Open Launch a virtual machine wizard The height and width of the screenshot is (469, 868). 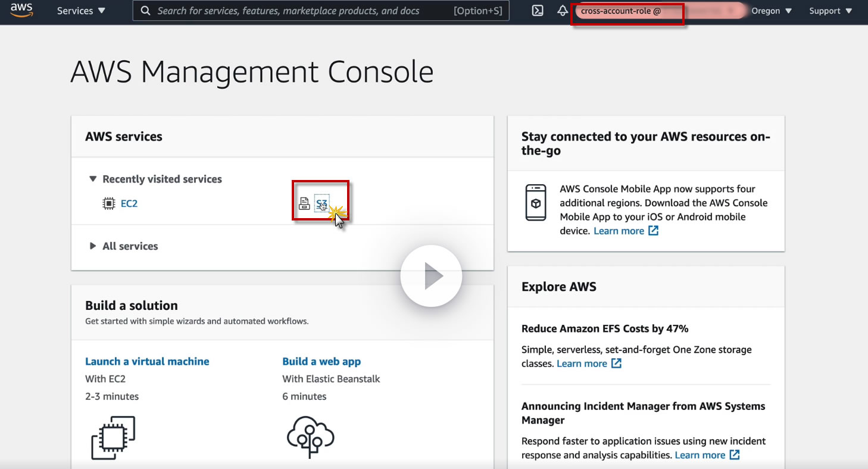[x=147, y=362]
